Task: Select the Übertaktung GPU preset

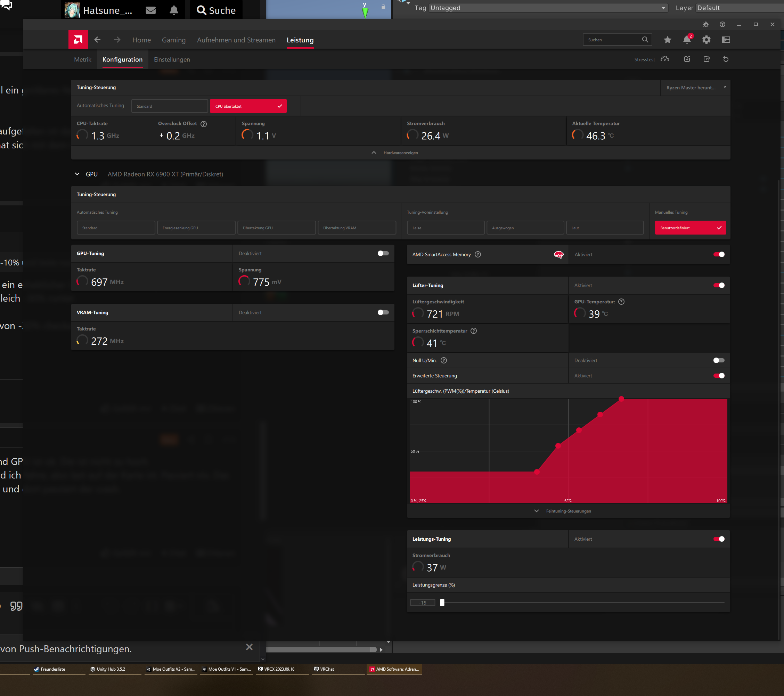Action: pos(276,227)
